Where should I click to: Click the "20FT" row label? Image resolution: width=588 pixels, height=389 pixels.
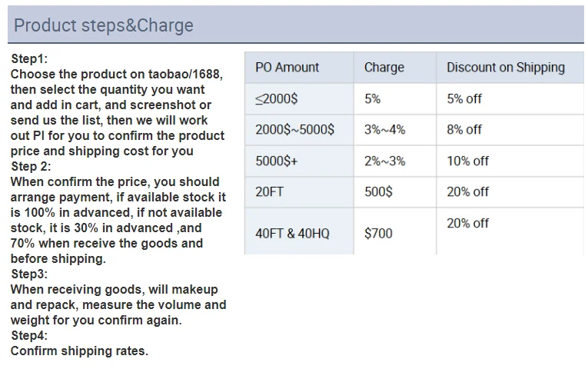point(269,192)
